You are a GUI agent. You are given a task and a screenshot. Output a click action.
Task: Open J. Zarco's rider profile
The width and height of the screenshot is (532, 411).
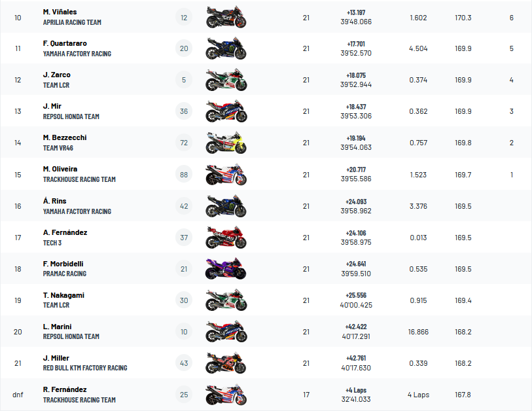pyautogui.click(x=57, y=75)
